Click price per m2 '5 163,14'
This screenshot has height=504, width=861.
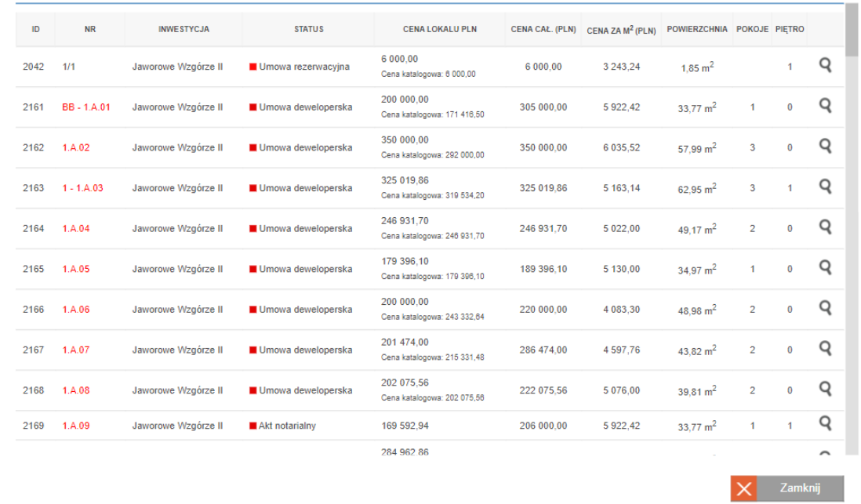click(x=621, y=188)
